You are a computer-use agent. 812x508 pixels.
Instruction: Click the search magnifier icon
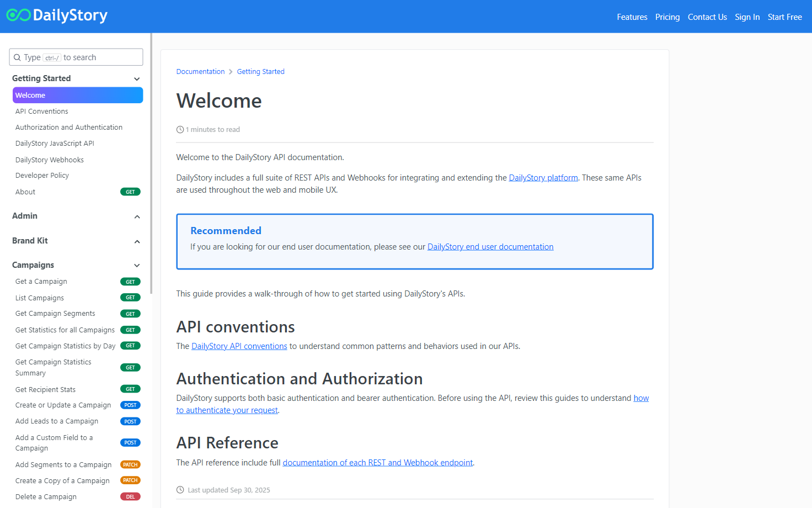(x=17, y=57)
